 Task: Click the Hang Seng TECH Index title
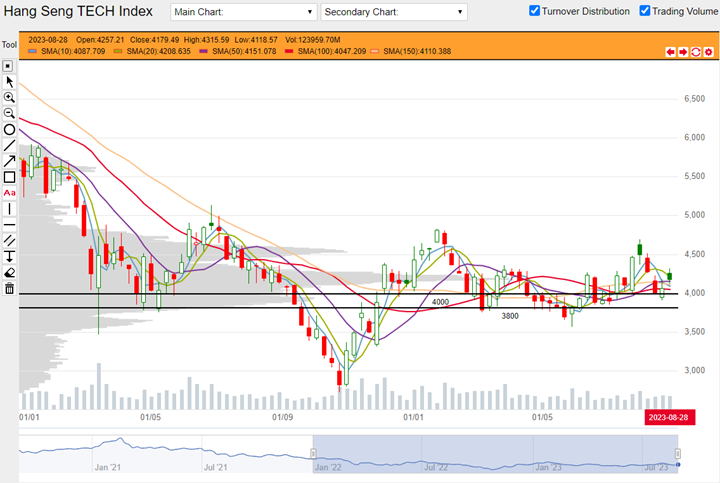[78, 11]
